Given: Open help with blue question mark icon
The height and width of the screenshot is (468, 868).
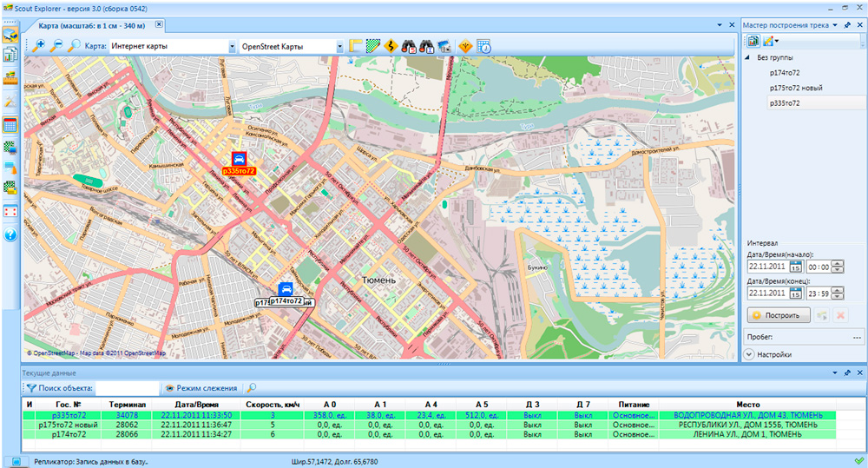Looking at the screenshot, I should tap(10, 234).
